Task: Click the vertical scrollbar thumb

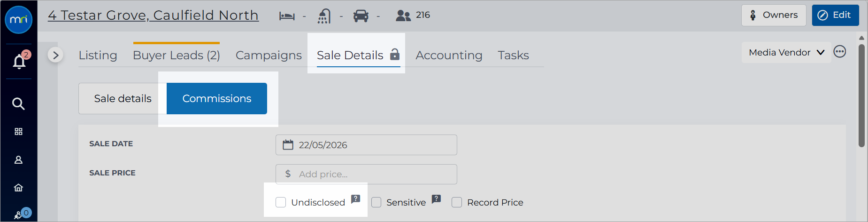Action: [861, 96]
